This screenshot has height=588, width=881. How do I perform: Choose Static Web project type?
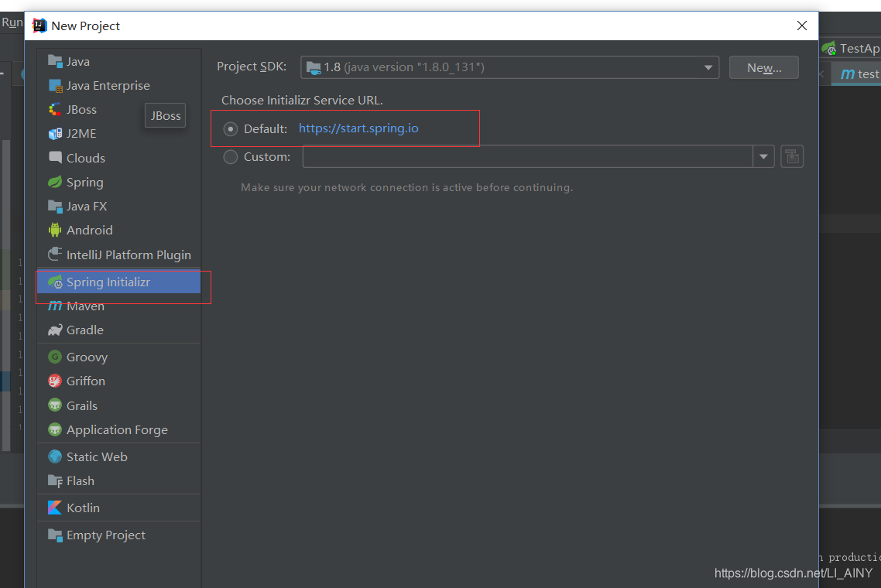pyautogui.click(x=118, y=456)
